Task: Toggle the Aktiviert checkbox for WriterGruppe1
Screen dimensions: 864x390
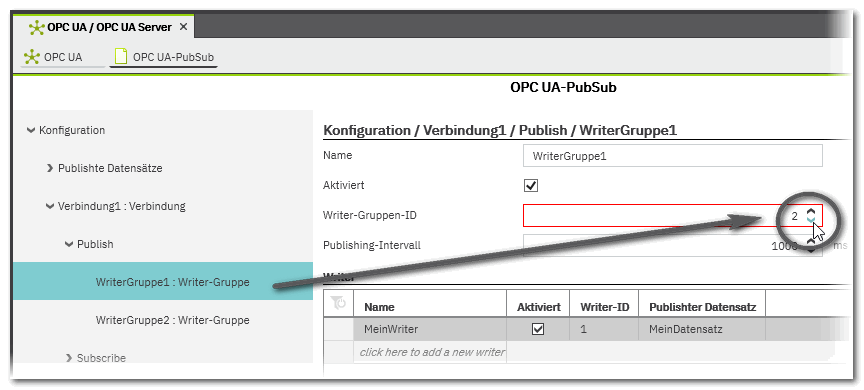Action: click(531, 186)
